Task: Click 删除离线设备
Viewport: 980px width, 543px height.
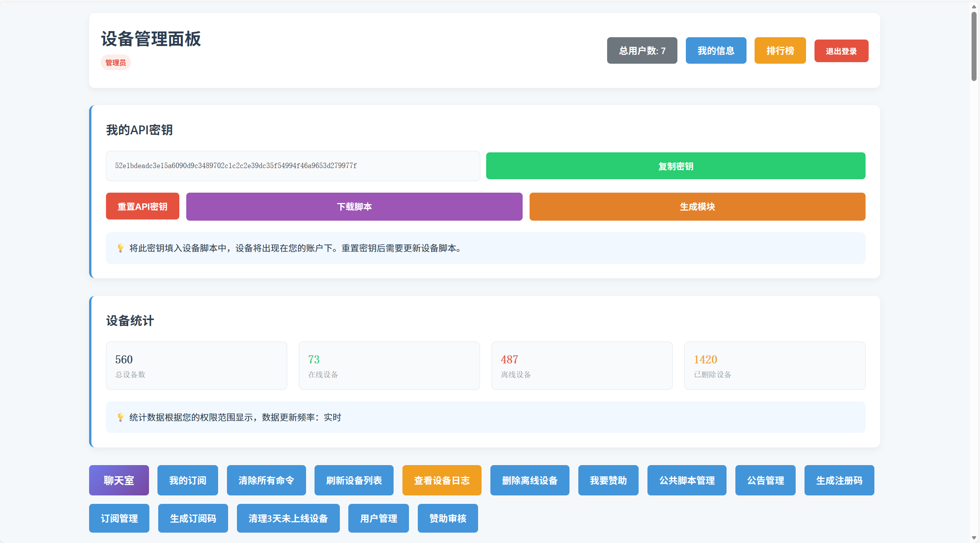Action: coord(530,480)
